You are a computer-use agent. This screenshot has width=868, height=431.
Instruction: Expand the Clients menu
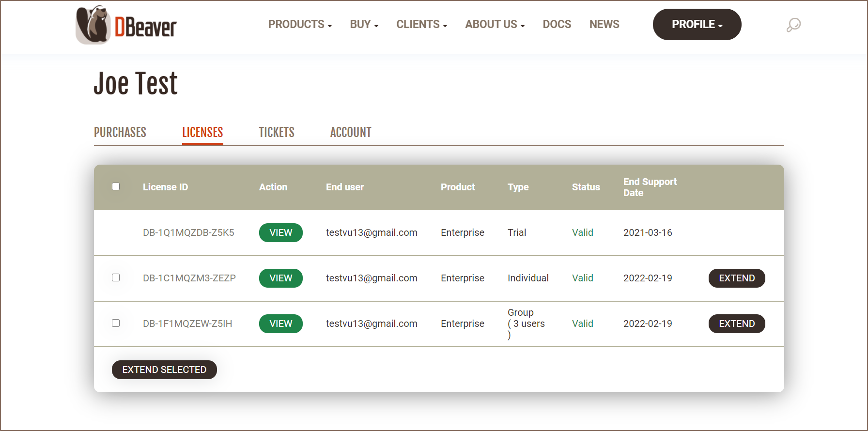421,24
